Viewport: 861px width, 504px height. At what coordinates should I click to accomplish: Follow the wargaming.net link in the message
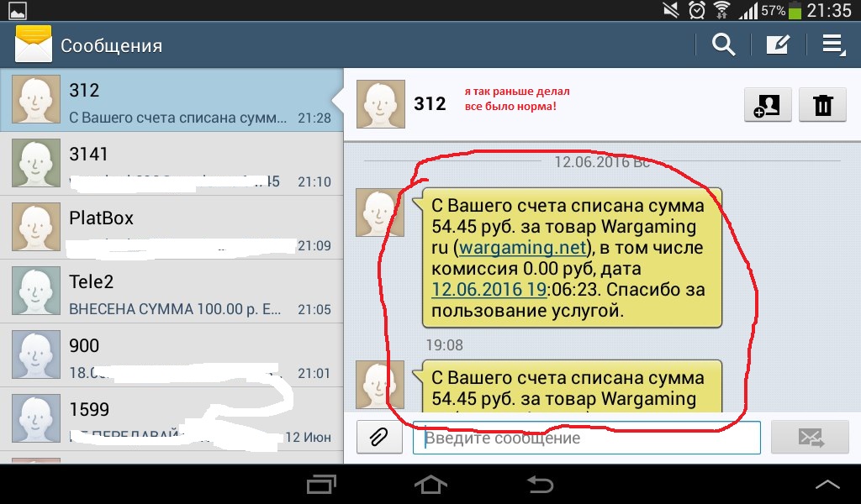(x=523, y=247)
